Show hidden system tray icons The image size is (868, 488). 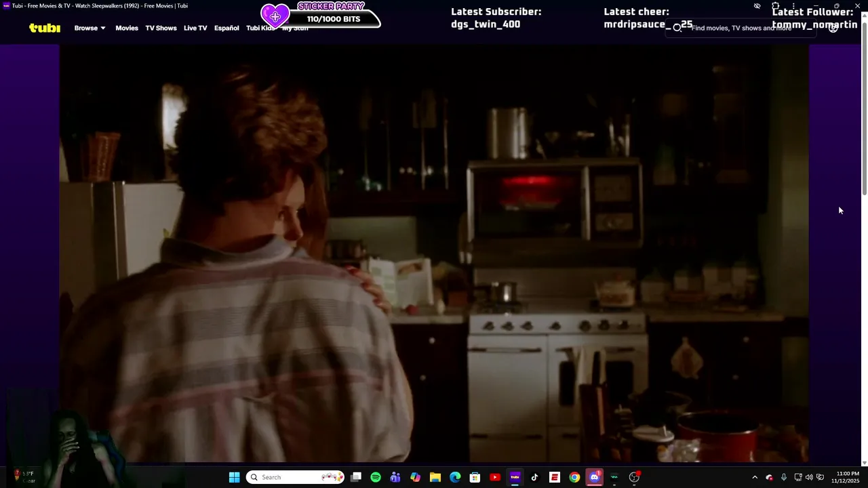pyautogui.click(x=755, y=477)
